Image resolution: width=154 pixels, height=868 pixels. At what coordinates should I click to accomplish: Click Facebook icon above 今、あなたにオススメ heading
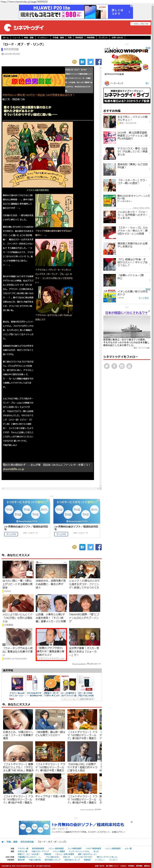coord(98,547)
